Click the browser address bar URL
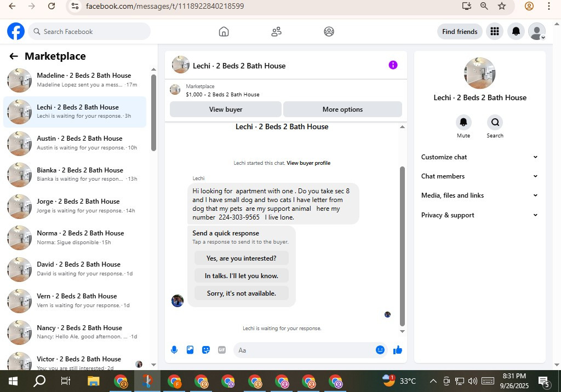 pos(165,6)
